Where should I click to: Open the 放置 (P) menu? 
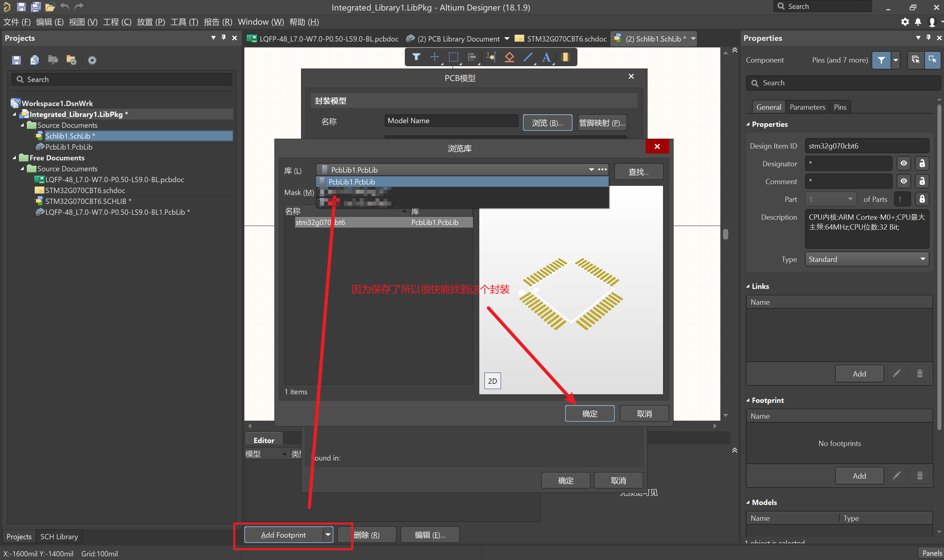point(151,22)
